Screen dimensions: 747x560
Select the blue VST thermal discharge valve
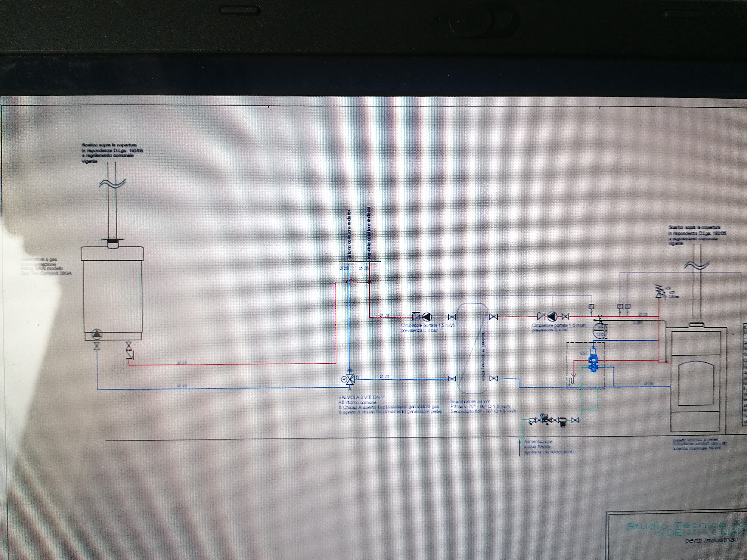pos(593,360)
